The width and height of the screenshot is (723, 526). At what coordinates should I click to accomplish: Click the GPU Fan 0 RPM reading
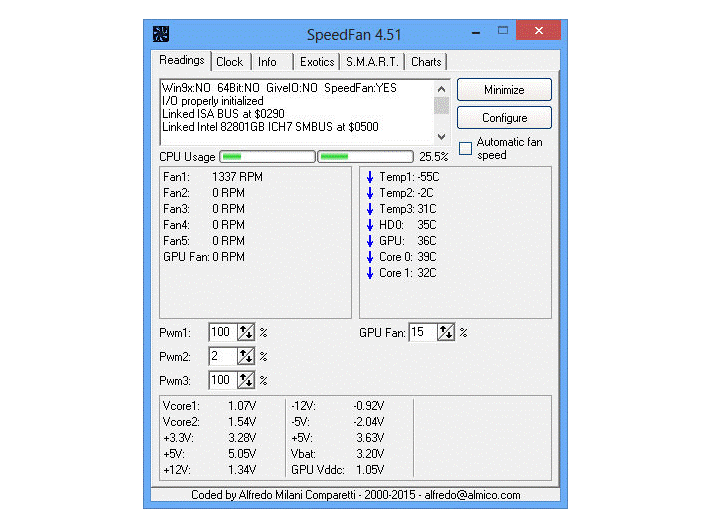(x=204, y=257)
